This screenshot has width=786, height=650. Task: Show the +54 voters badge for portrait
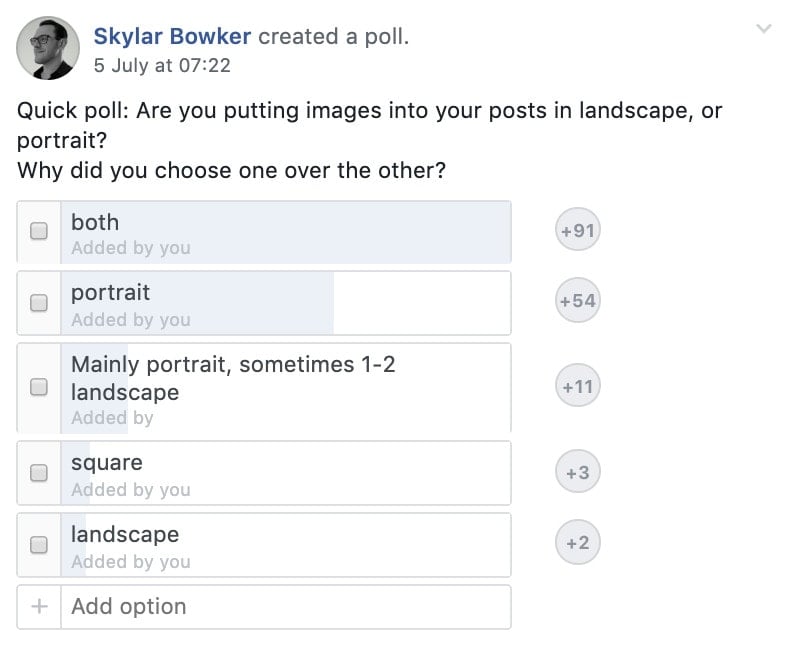(x=577, y=301)
